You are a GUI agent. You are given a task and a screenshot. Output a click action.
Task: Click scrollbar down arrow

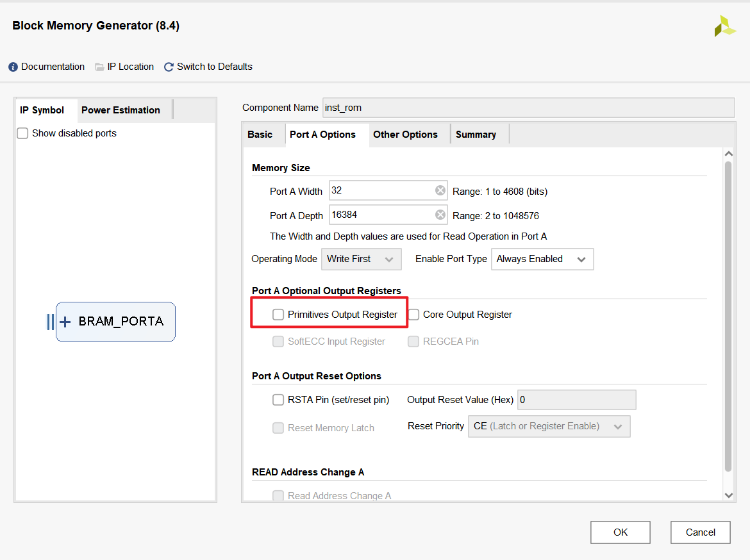pos(728,495)
